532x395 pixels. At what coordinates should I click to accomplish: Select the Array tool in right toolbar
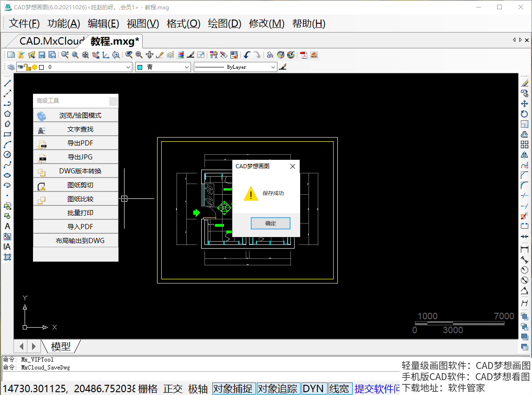point(525,145)
